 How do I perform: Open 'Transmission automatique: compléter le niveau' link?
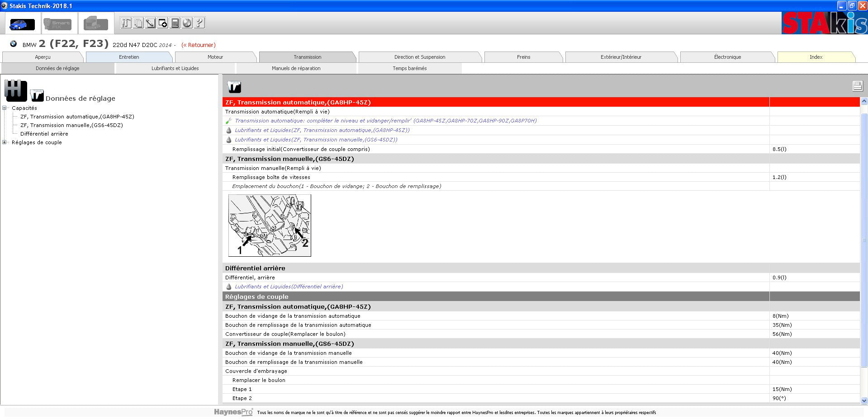(386, 121)
